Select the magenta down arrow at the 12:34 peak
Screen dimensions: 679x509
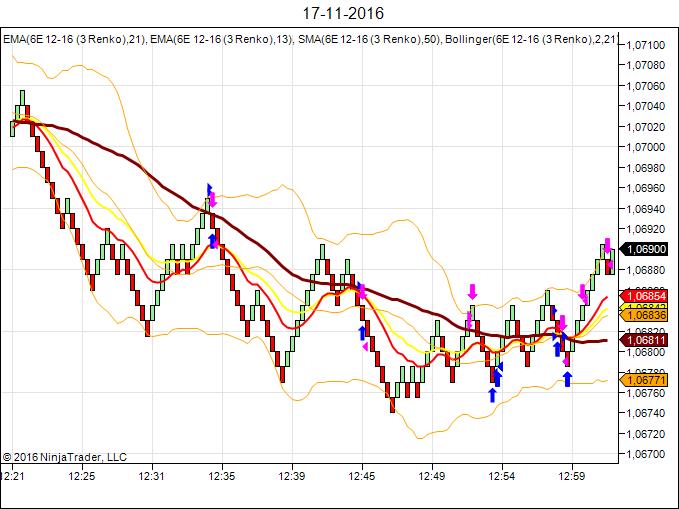212,199
